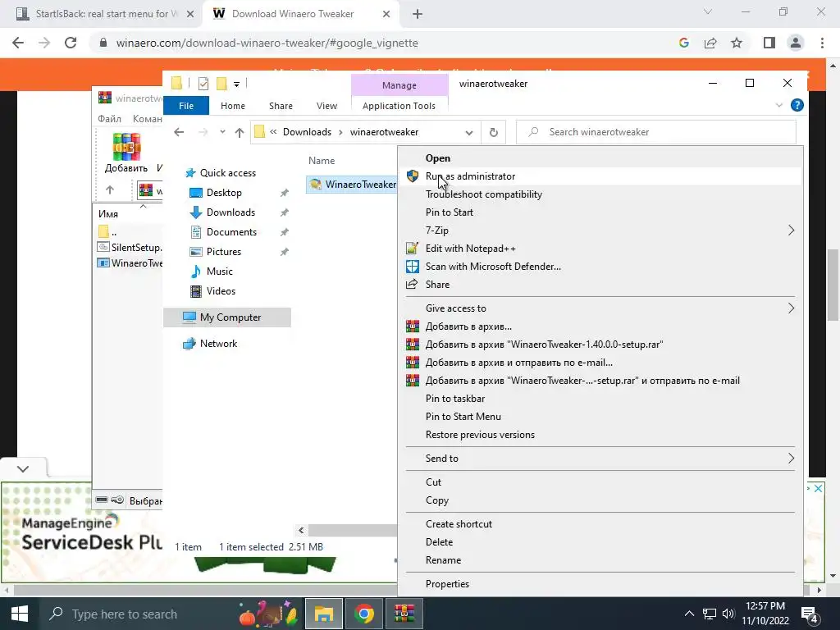Select Open in context menu
This screenshot has width=840, height=630.
point(600,158)
